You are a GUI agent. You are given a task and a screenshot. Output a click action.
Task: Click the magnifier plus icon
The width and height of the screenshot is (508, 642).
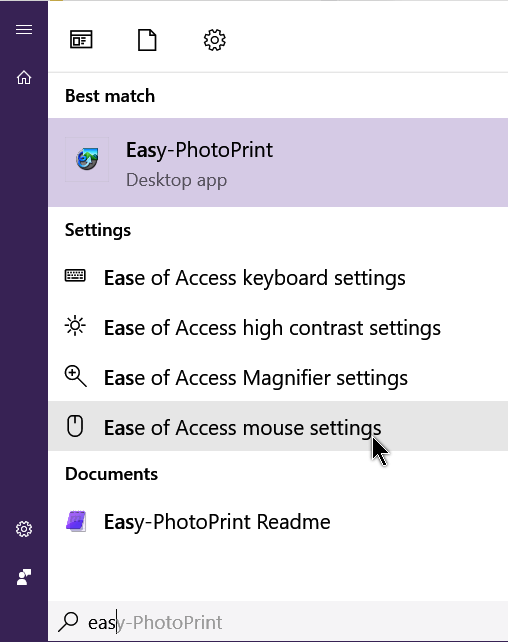click(76, 377)
